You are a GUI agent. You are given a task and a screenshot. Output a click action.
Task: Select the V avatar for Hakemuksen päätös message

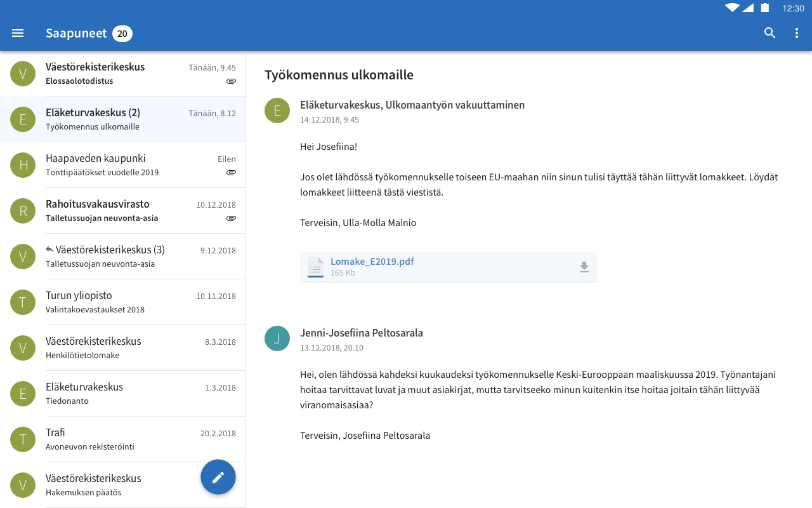click(x=23, y=485)
